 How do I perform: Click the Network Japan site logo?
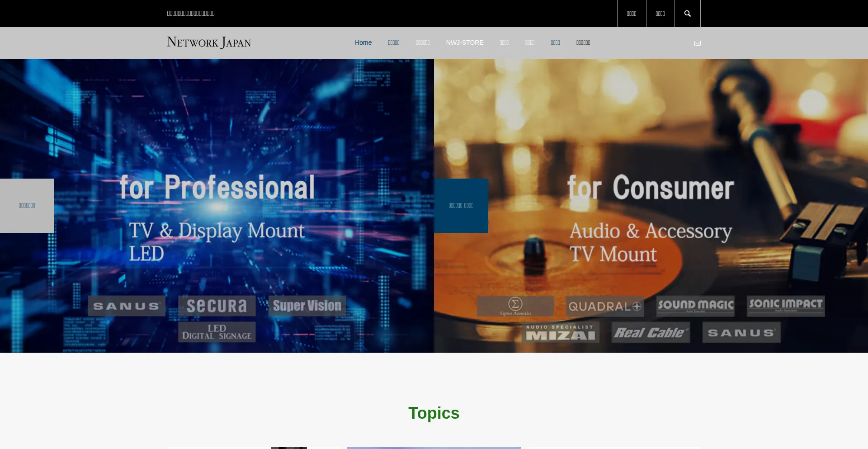(208, 42)
